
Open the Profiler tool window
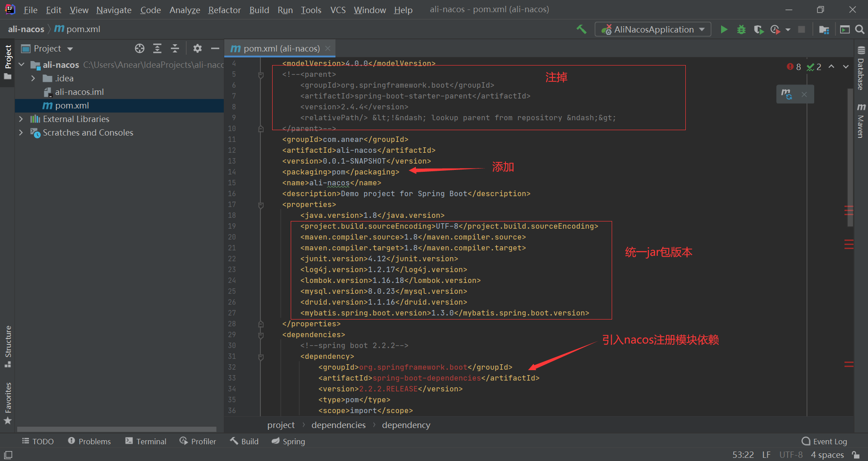coord(198,442)
